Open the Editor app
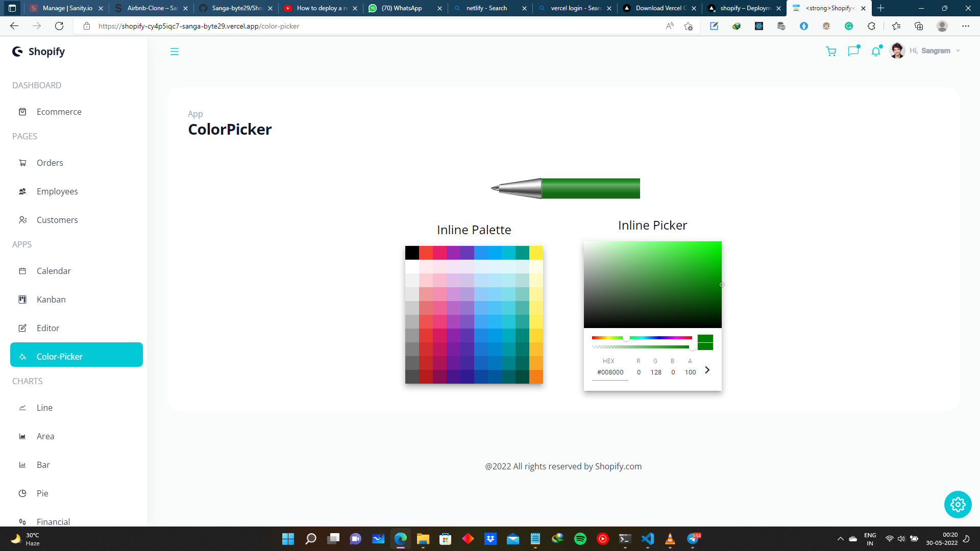This screenshot has width=980, height=551. tap(48, 328)
